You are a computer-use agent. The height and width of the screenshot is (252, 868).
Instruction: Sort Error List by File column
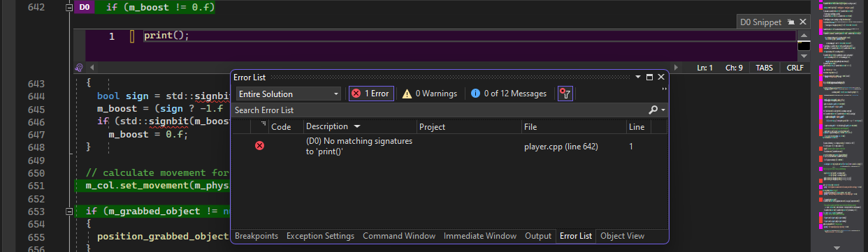pyautogui.click(x=531, y=127)
